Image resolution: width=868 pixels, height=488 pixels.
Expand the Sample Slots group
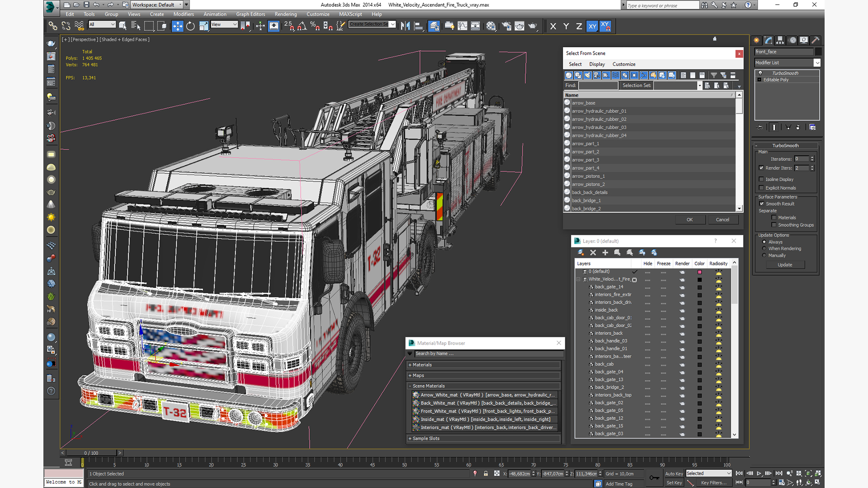484,439
